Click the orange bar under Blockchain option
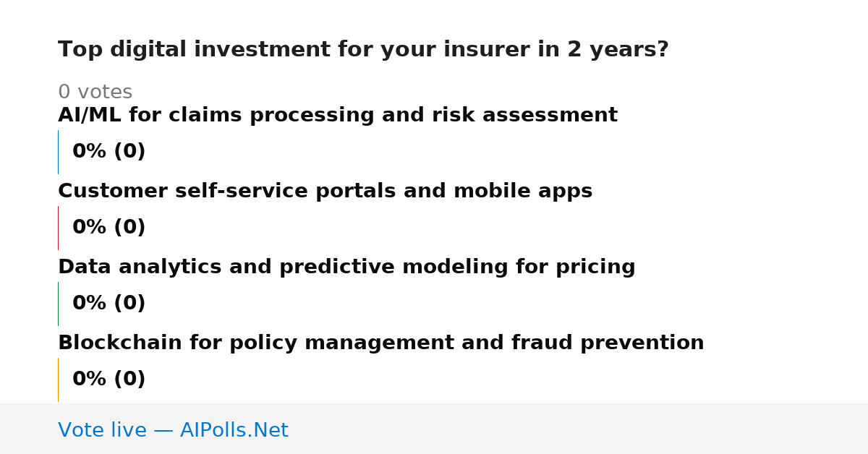 59,380
